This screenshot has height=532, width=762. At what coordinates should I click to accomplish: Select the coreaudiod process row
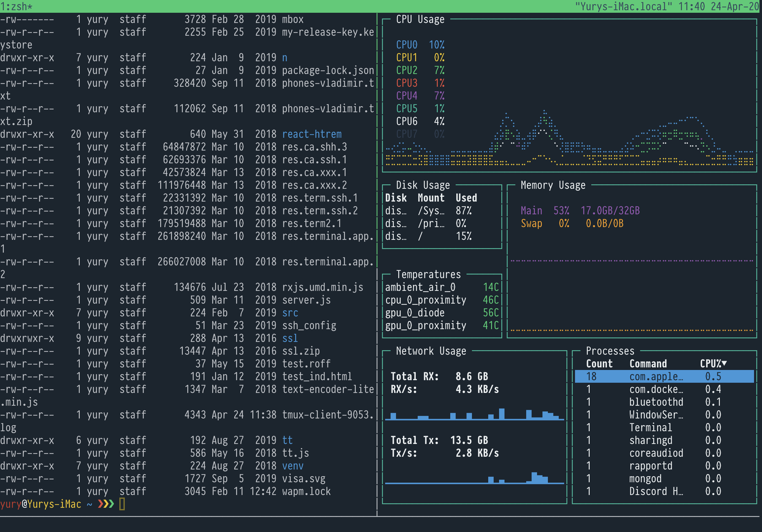[664, 453]
